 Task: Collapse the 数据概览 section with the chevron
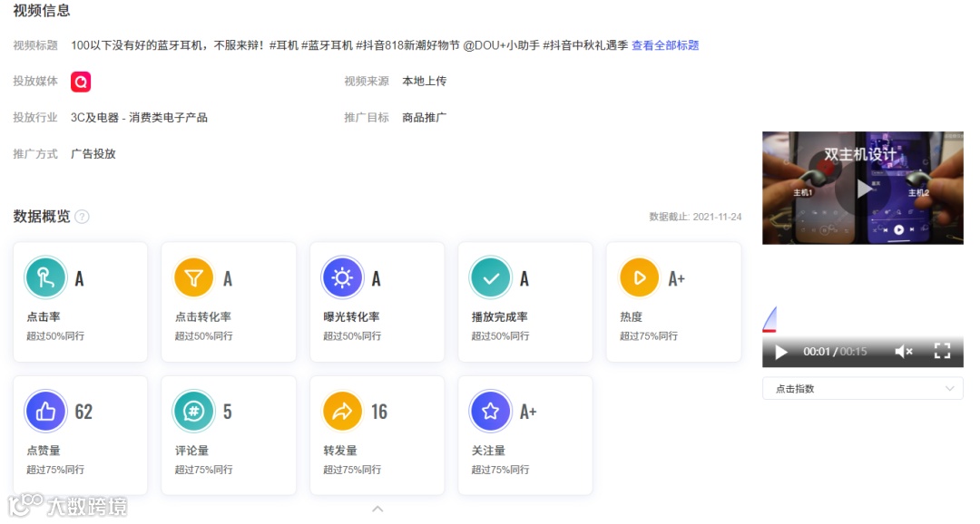pyautogui.click(x=377, y=509)
